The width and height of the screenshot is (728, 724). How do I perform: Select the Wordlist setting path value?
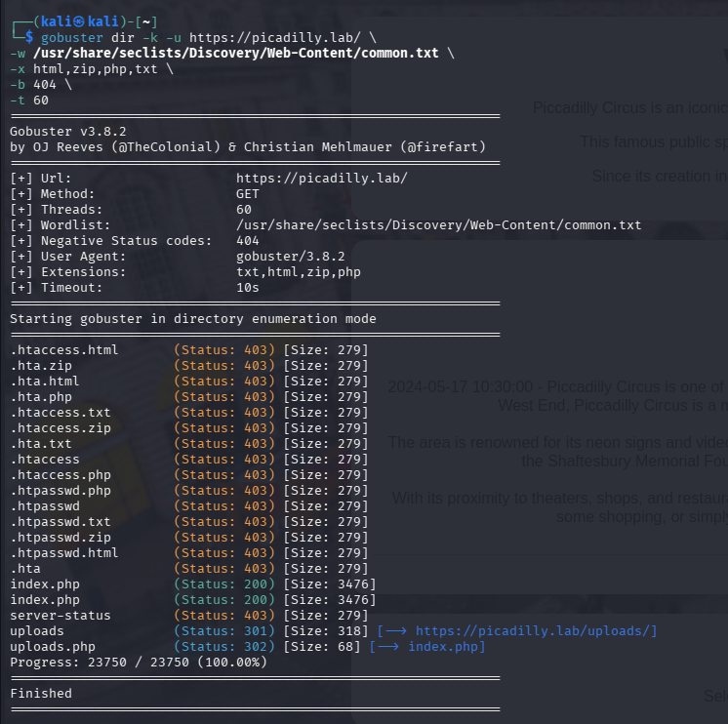coord(438,225)
